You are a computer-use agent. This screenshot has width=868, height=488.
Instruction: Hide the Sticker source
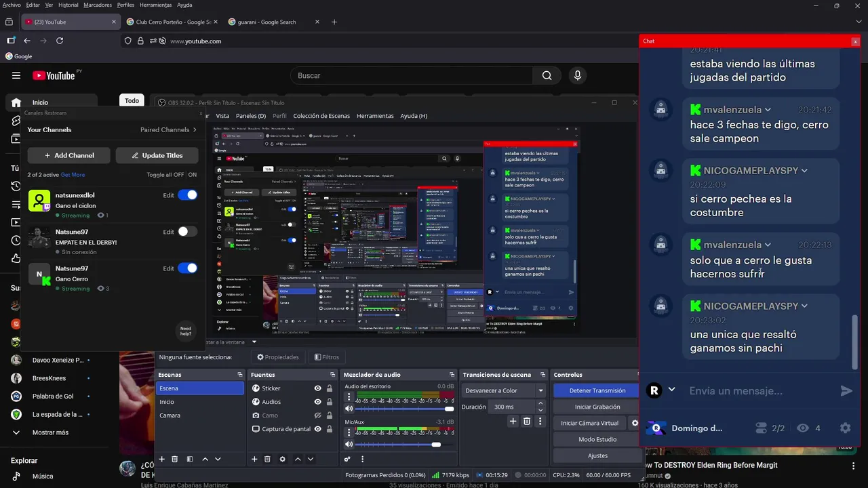click(317, 388)
